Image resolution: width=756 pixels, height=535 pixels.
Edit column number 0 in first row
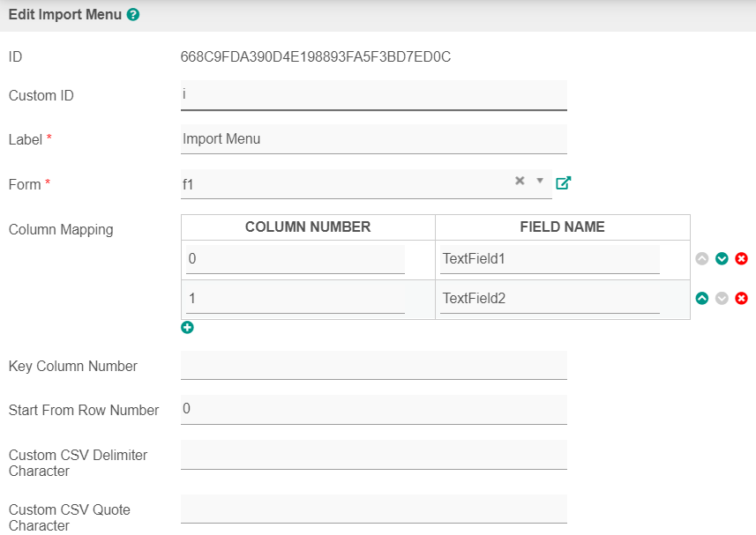tap(295, 259)
